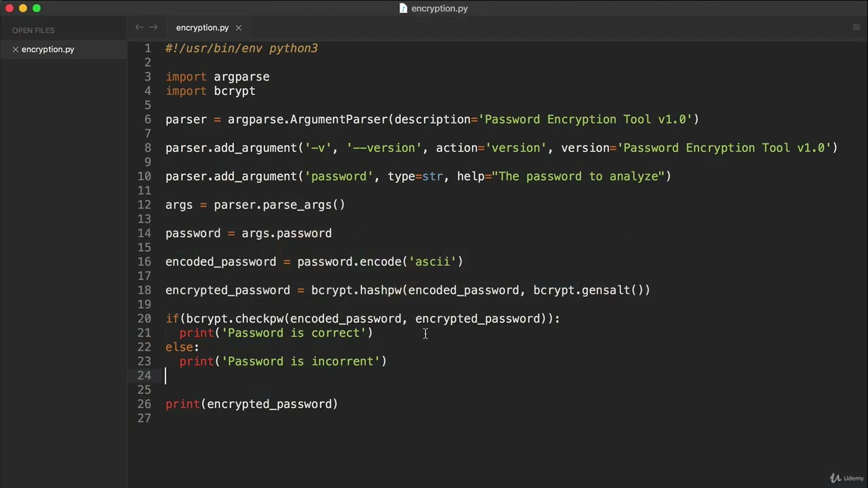The height and width of the screenshot is (488, 868).
Task: Click the file icon in the title bar
Action: coord(403,8)
